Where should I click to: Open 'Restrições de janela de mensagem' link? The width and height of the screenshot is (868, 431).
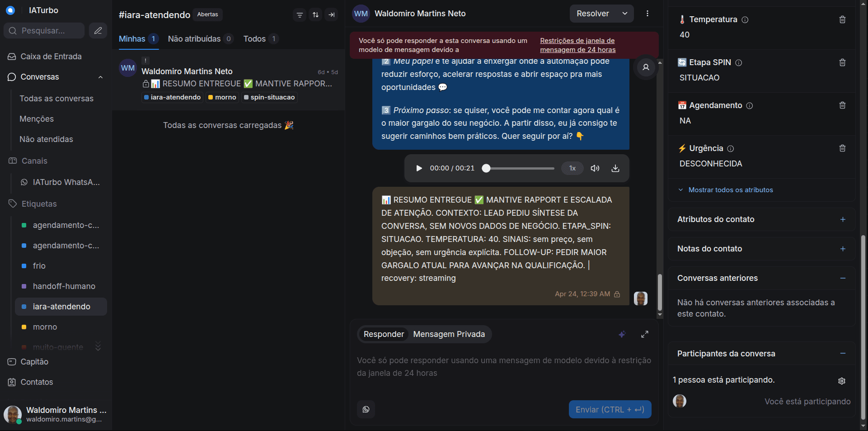tap(577, 45)
